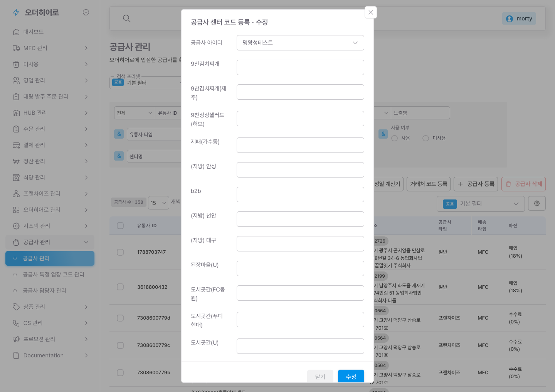This screenshot has height=392, width=555.
Task: Click the search magnifier icon
Action: click(127, 18)
